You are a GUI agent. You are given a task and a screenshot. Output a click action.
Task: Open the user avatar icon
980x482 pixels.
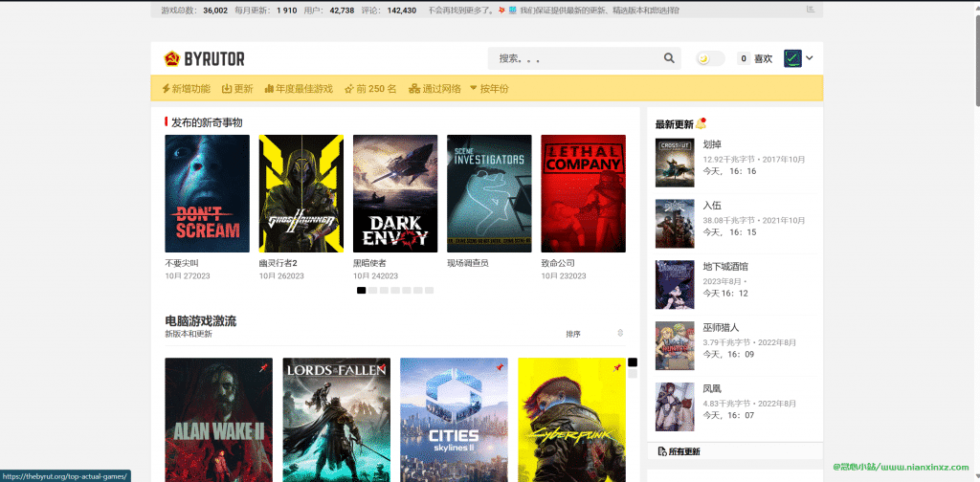coord(792,58)
